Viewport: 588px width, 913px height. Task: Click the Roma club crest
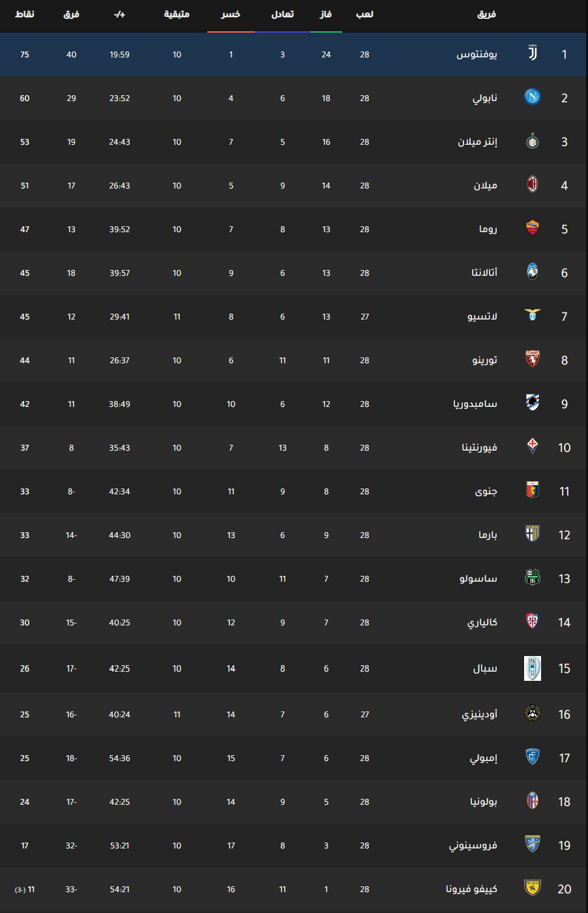(x=533, y=229)
